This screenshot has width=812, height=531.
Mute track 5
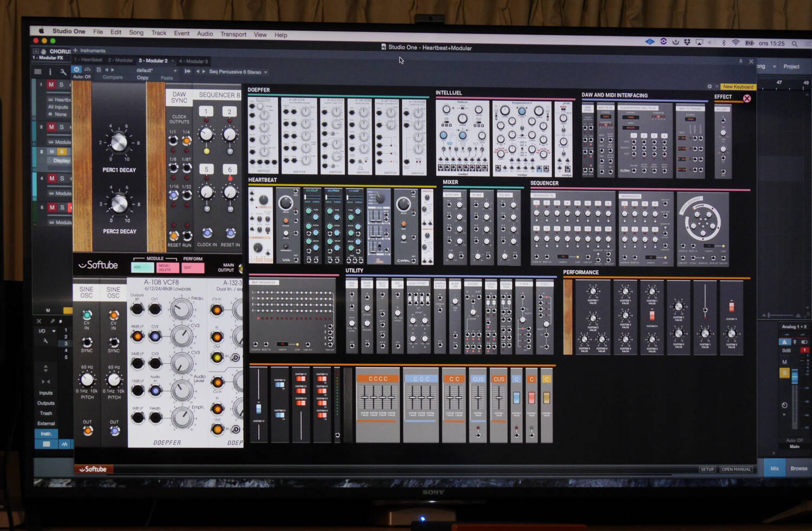52,207
